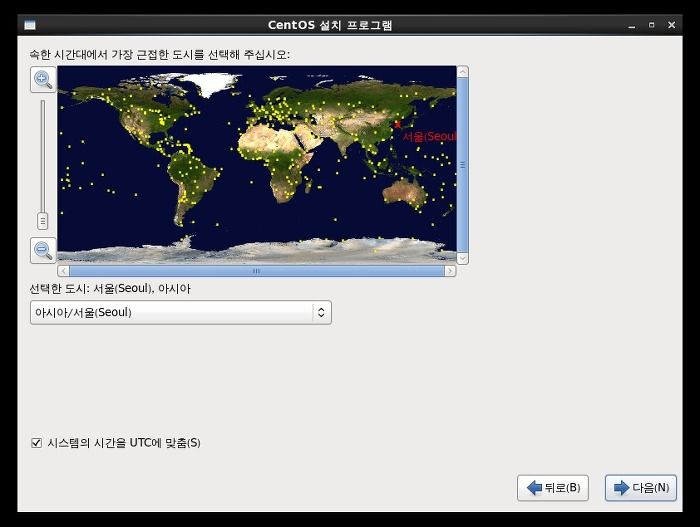Click the Next (다음) button

(641, 488)
